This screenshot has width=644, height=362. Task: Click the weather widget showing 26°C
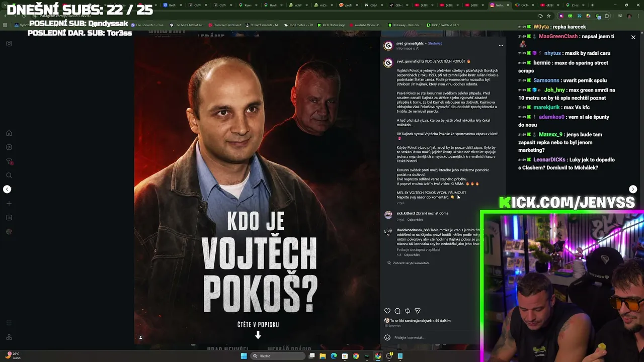pyautogui.click(x=13, y=355)
